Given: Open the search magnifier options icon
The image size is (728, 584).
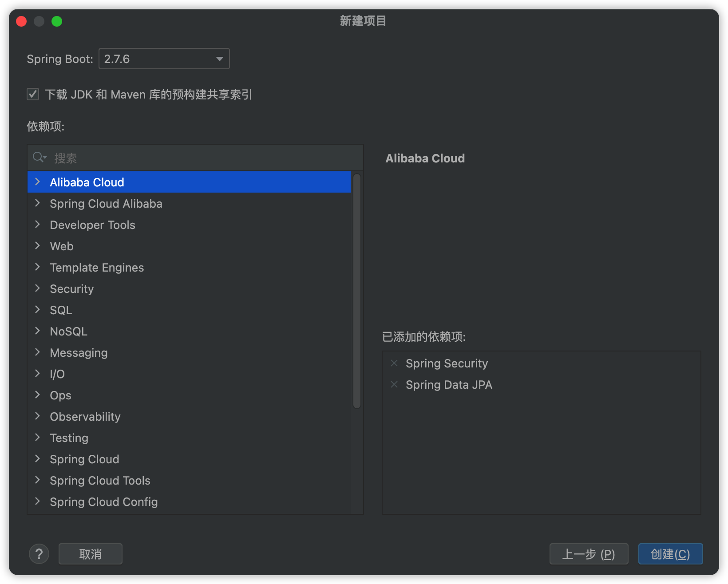Looking at the screenshot, I should click(x=40, y=158).
